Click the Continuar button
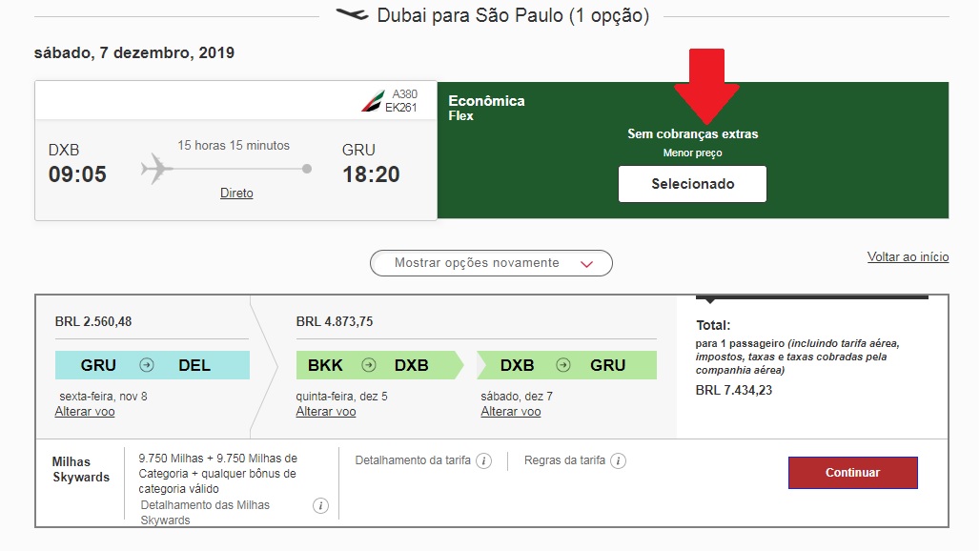Viewport: 980px width, 551px height. click(853, 472)
